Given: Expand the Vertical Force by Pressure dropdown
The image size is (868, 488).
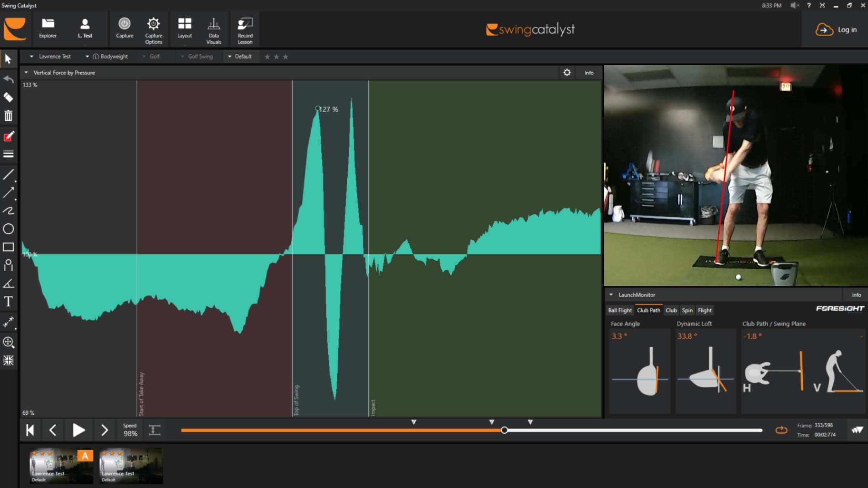Looking at the screenshot, I should (26, 73).
